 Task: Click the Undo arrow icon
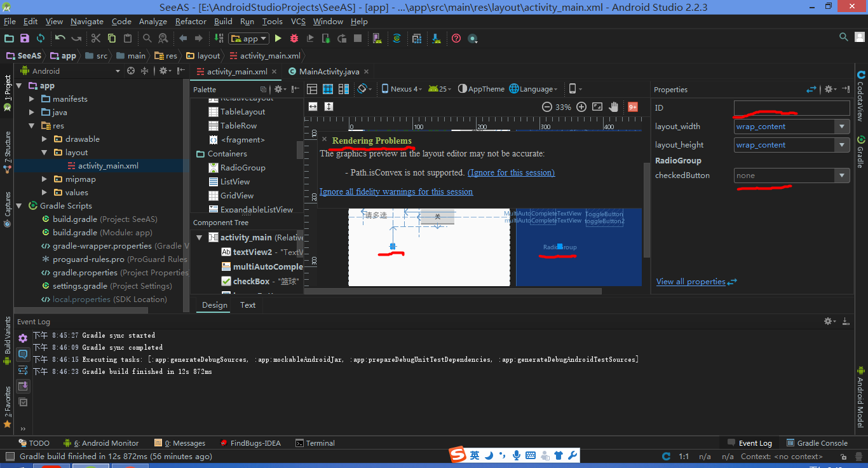(60, 38)
